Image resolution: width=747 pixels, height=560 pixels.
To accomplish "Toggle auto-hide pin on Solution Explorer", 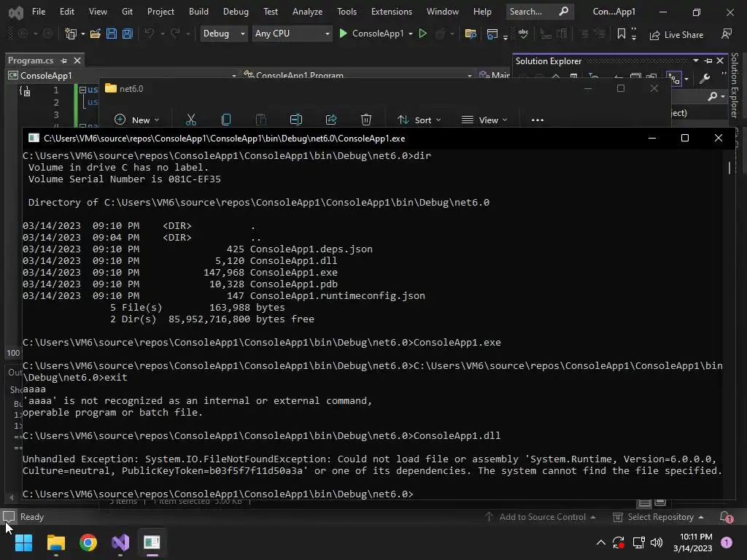I will click(708, 61).
